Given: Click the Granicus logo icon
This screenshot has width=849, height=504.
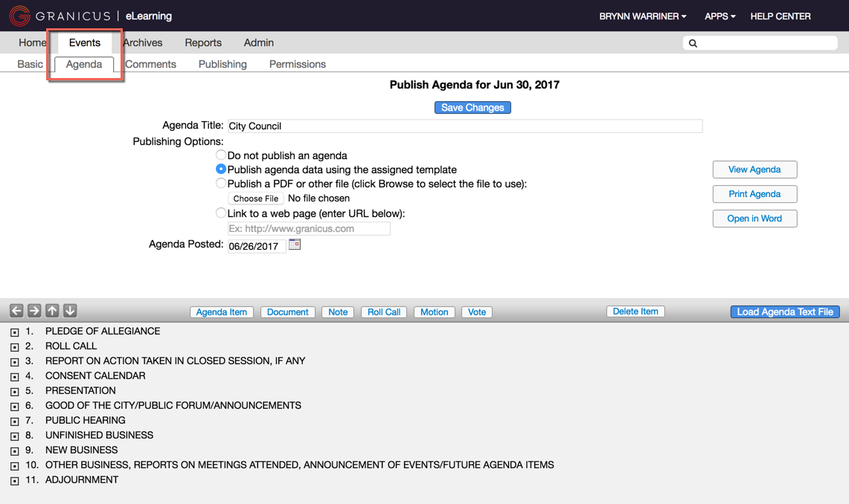Looking at the screenshot, I should [x=20, y=16].
